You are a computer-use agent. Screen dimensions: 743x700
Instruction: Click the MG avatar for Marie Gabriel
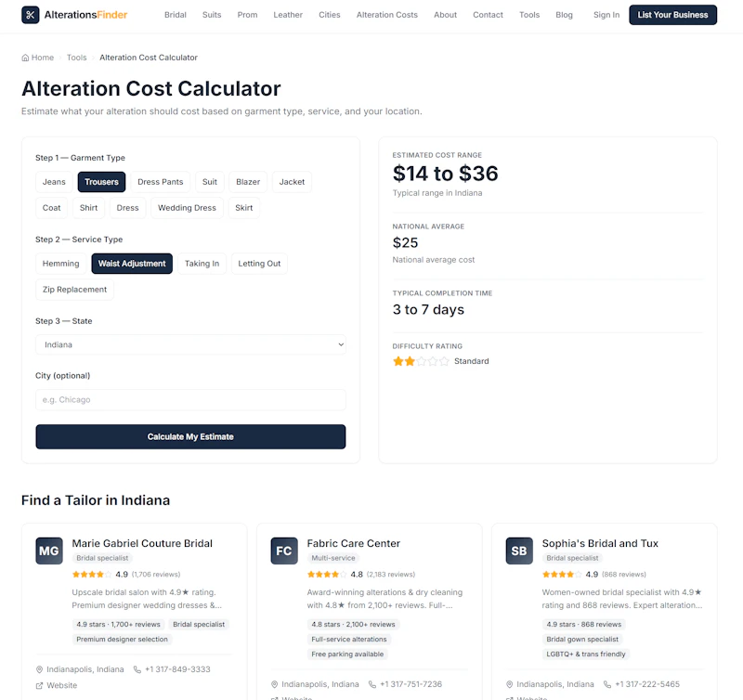[49, 551]
